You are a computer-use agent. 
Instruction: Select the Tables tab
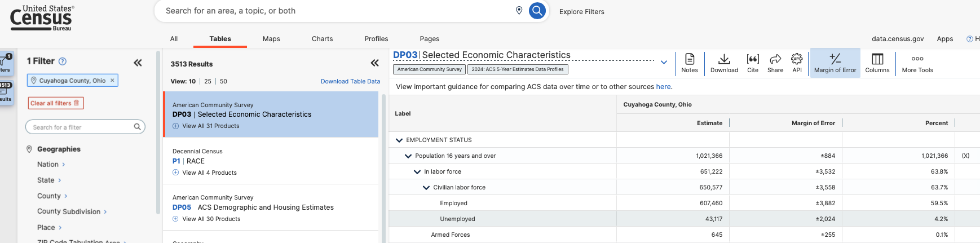(x=220, y=38)
